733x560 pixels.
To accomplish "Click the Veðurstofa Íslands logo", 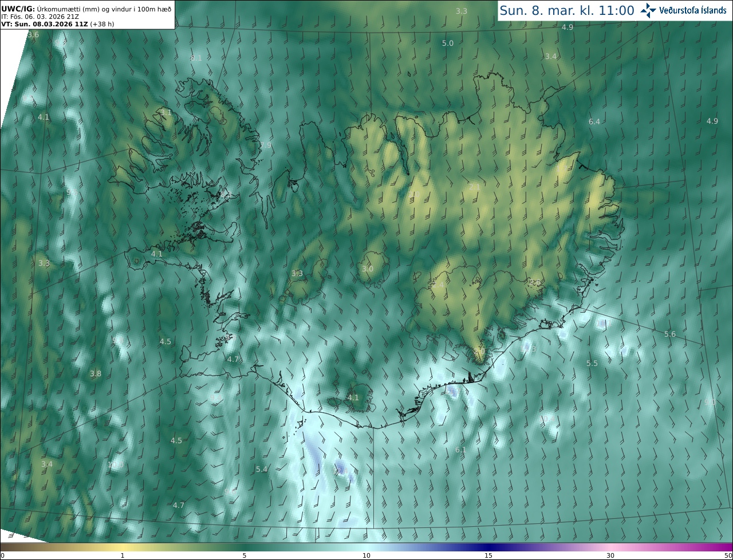I will (683, 10).
